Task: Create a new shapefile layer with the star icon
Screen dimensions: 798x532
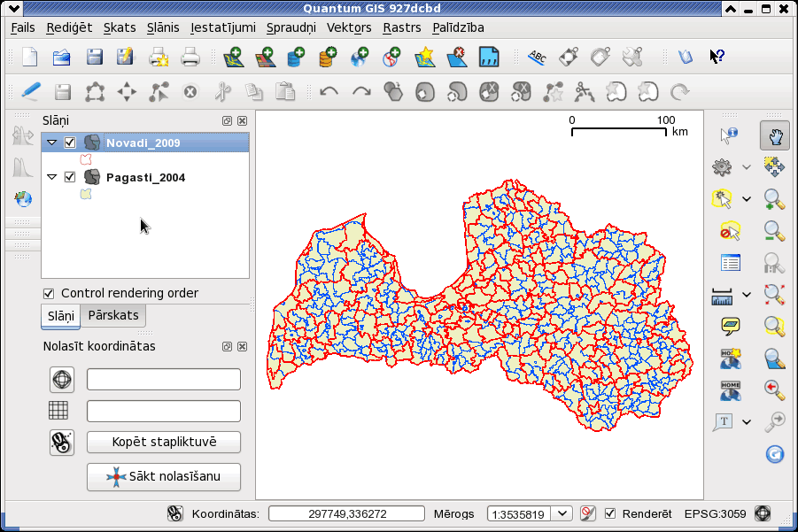Action: 424,57
